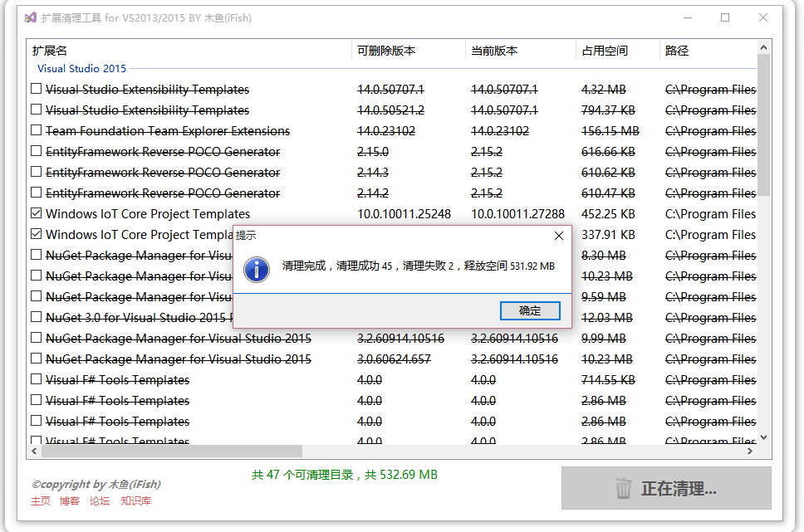Tick Visual F# Tools Templates 714.55 KB checkbox
This screenshot has height=532, width=804.
pyautogui.click(x=36, y=379)
